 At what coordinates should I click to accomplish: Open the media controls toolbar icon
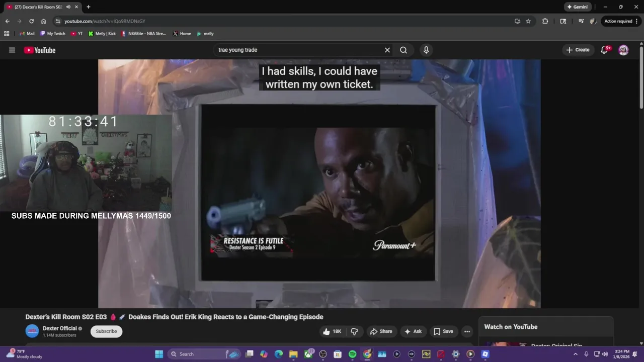tap(581, 21)
